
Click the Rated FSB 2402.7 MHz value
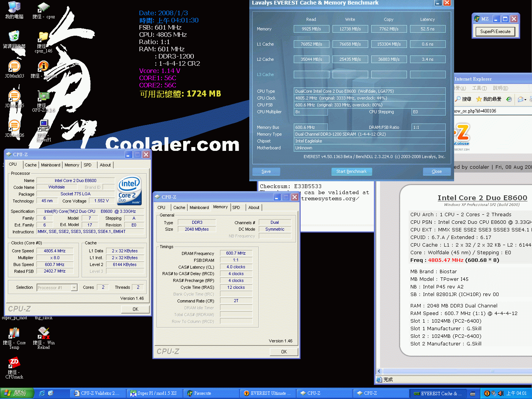[x=55, y=271]
